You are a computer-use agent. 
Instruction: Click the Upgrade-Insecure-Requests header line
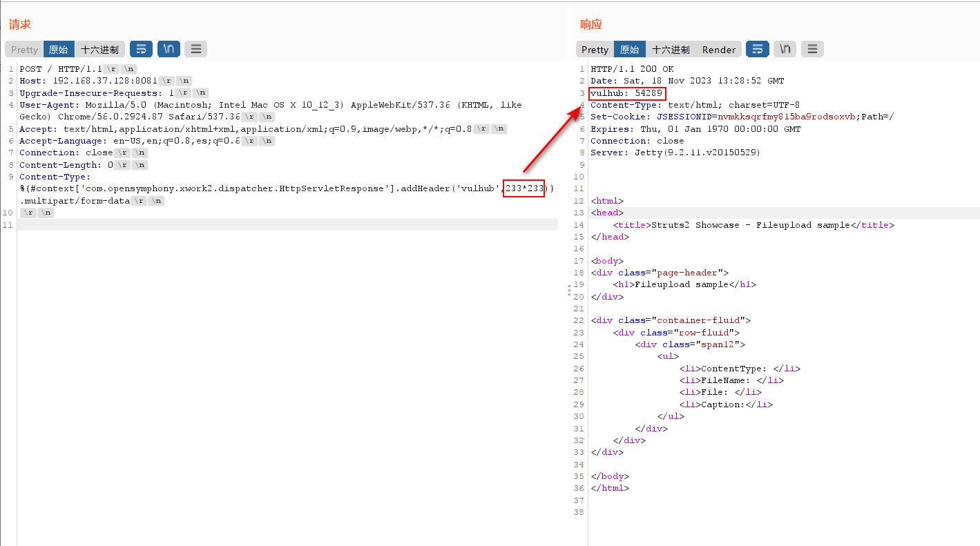(x=96, y=92)
